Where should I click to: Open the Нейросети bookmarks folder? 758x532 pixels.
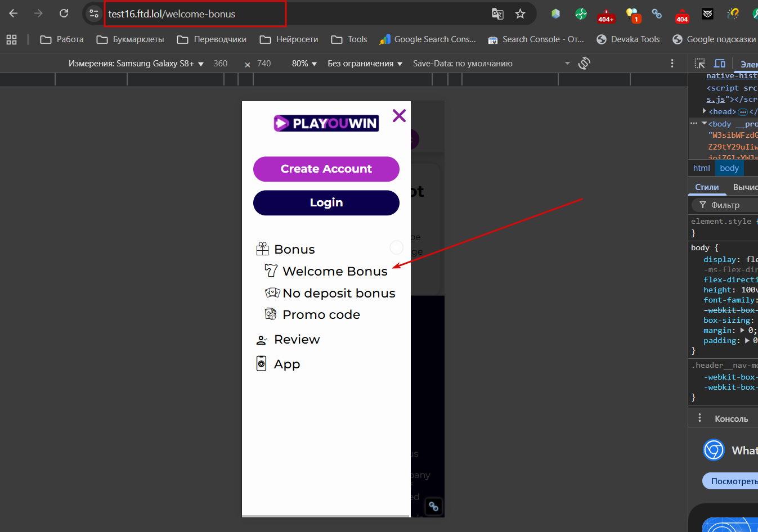pyautogui.click(x=289, y=39)
